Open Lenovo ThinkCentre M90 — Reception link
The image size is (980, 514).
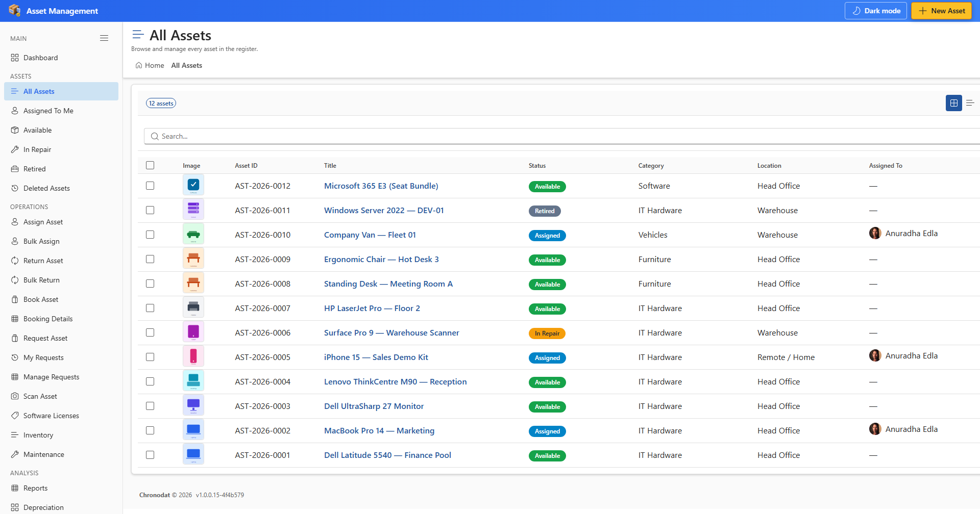pyautogui.click(x=395, y=382)
